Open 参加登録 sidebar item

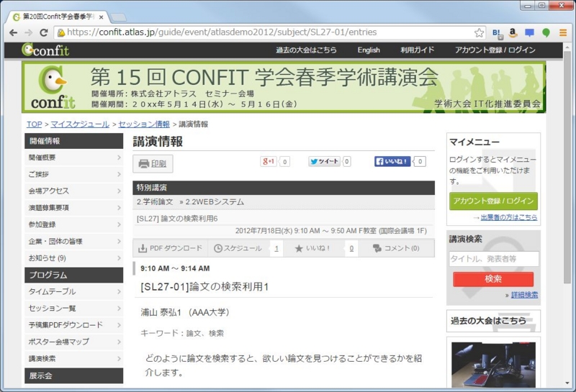(x=74, y=224)
